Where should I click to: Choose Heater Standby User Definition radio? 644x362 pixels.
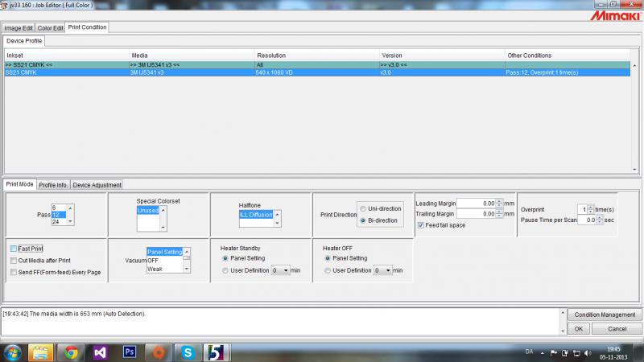pos(225,270)
